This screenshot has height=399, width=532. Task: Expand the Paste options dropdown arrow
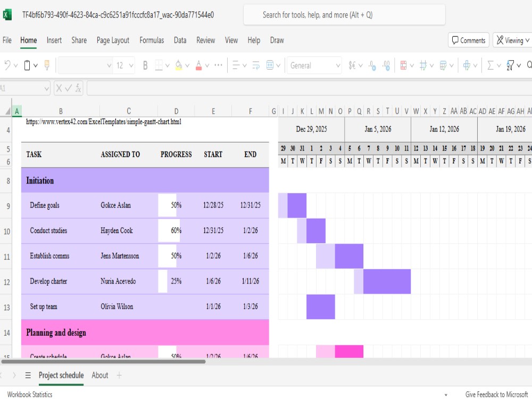[35, 65]
